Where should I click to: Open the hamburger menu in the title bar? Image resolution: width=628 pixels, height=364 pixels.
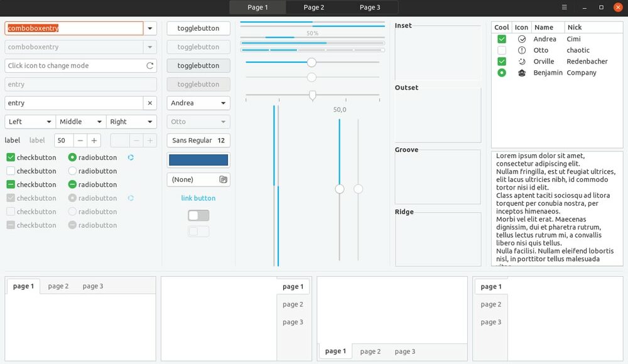[x=564, y=8]
